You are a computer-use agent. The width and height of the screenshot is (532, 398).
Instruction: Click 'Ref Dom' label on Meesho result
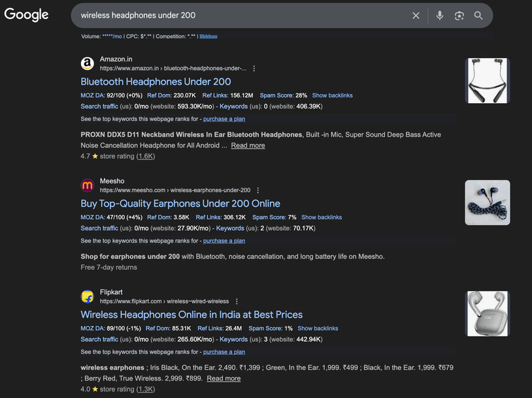[159, 217]
